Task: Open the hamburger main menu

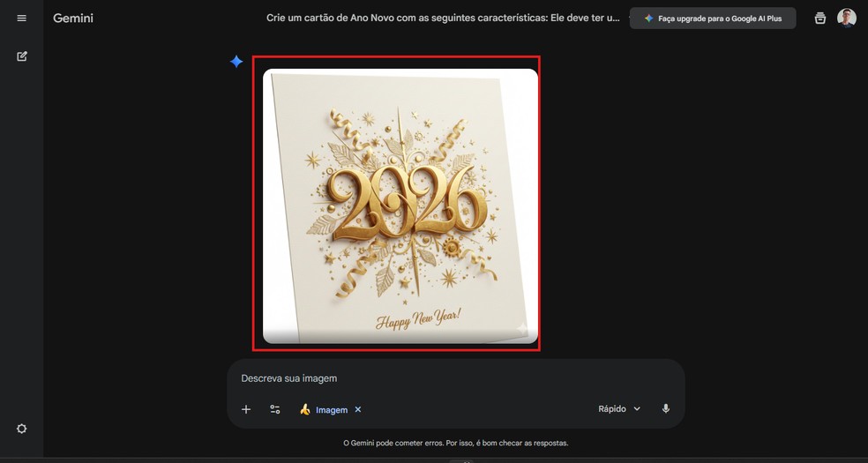Action: [21, 19]
